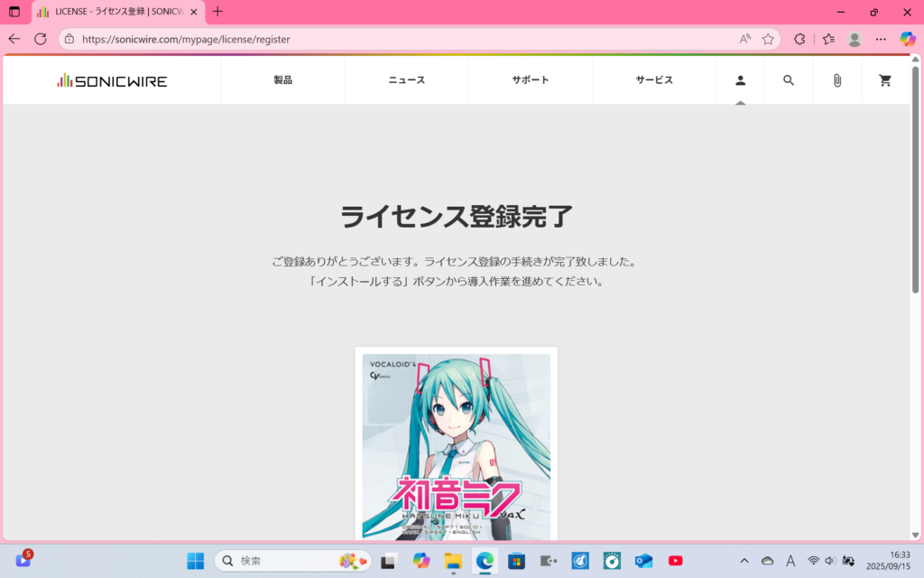The width and height of the screenshot is (924, 578).
Task: Open the サービス menu
Action: 653,80
